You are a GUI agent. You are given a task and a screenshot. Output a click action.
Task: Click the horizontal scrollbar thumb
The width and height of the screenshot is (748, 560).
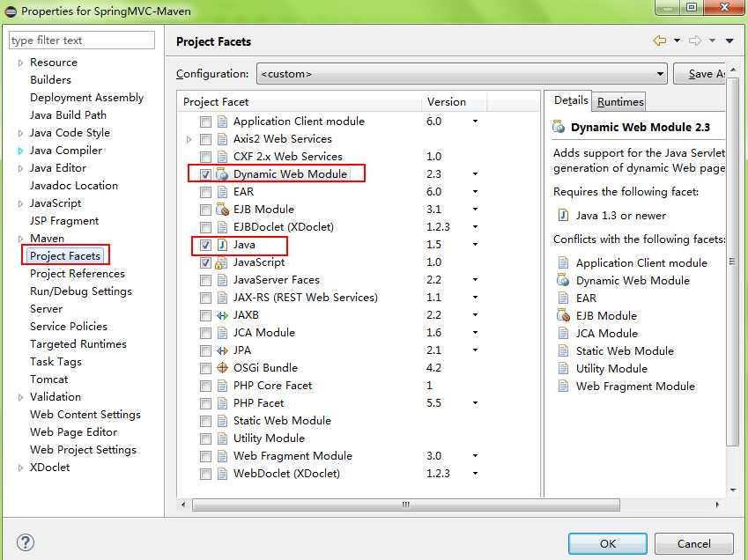click(x=406, y=505)
